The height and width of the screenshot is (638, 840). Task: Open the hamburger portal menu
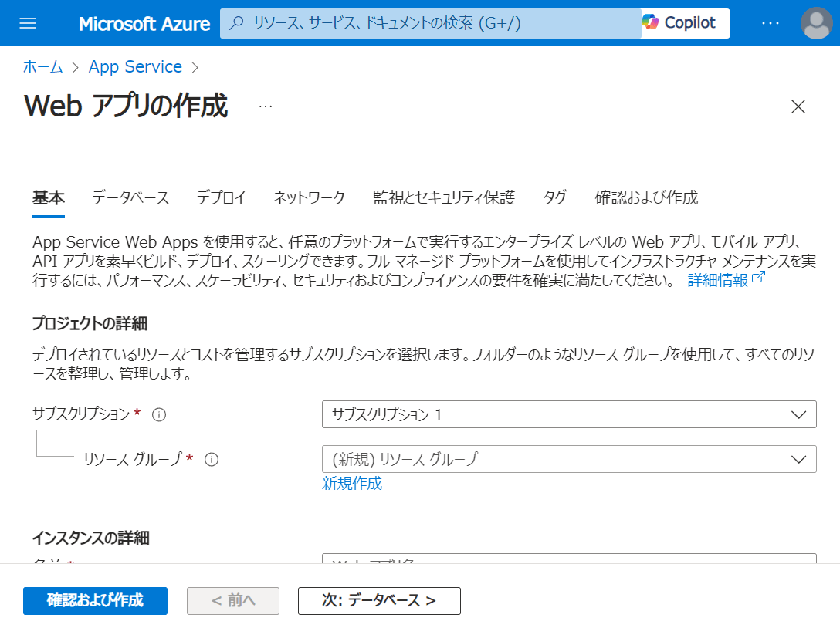[x=28, y=24]
